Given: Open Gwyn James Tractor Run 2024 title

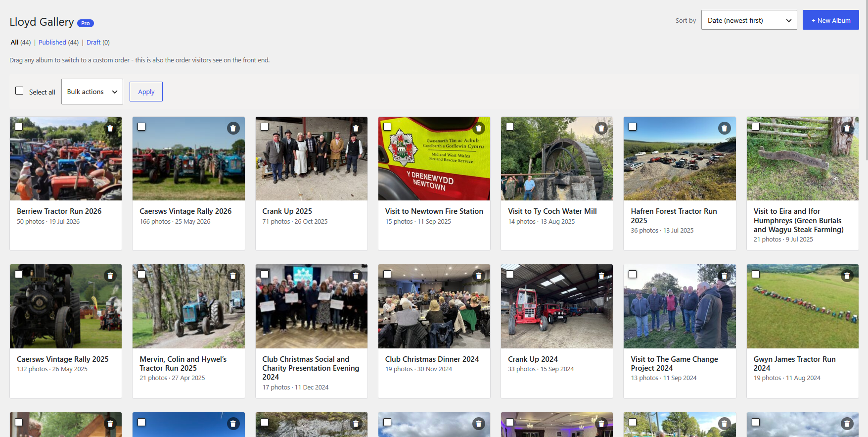Looking at the screenshot, I should (794, 364).
